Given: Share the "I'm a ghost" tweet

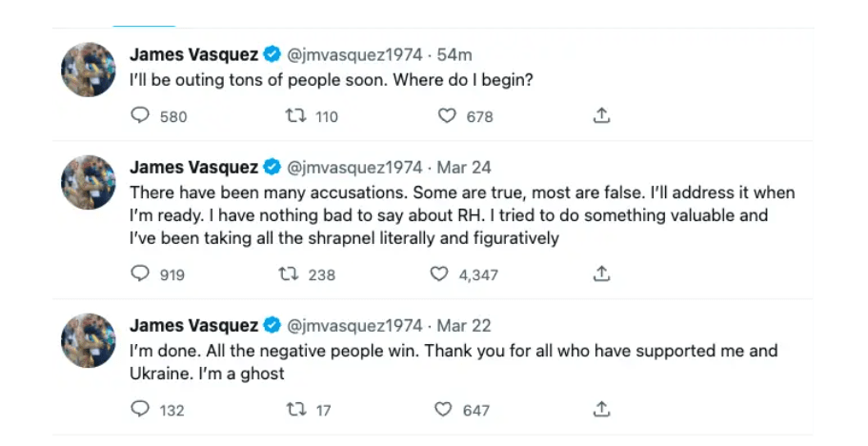Looking at the screenshot, I should tap(601, 410).
